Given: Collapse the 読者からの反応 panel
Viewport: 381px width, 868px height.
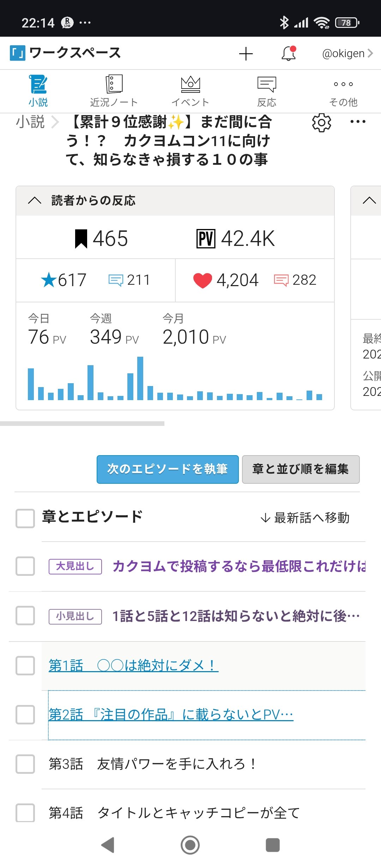Looking at the screenshot, I should pyautogui.click(x=35, y=201).
